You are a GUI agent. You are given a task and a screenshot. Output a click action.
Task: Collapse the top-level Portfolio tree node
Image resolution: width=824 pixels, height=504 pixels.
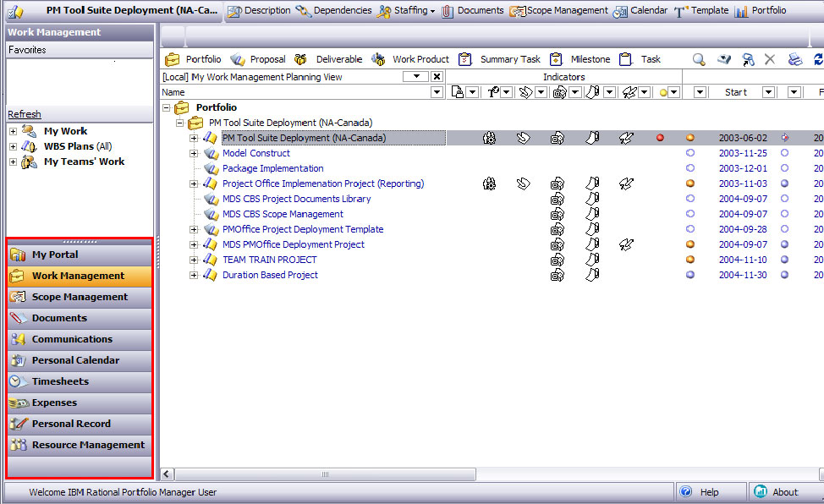pos(167,107)
